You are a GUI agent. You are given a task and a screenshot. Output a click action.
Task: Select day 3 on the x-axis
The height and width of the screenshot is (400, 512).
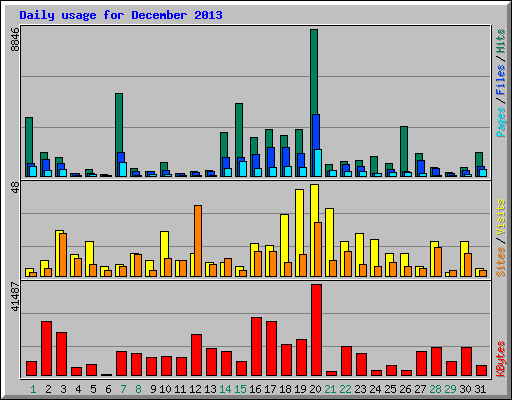coord(63,389)
